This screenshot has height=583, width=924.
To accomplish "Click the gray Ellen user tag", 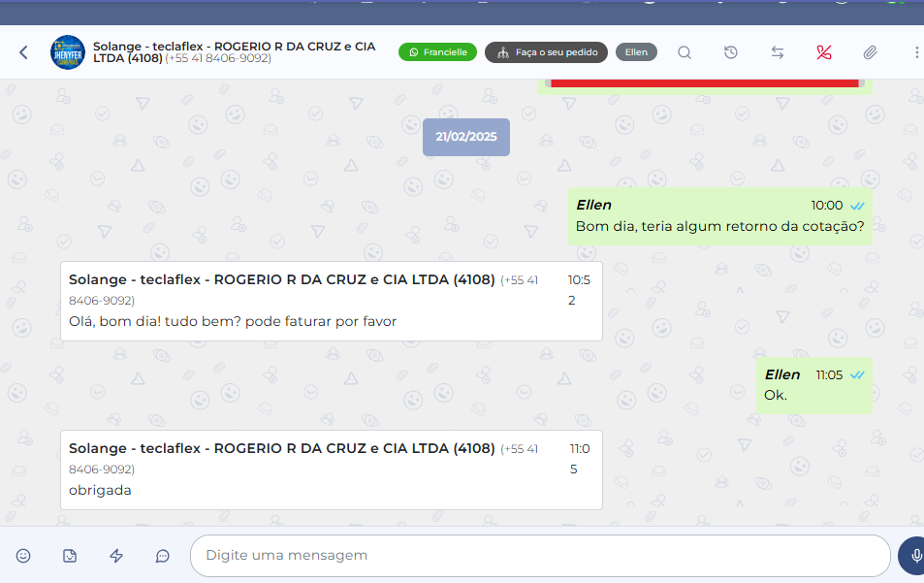I will 636,52.
